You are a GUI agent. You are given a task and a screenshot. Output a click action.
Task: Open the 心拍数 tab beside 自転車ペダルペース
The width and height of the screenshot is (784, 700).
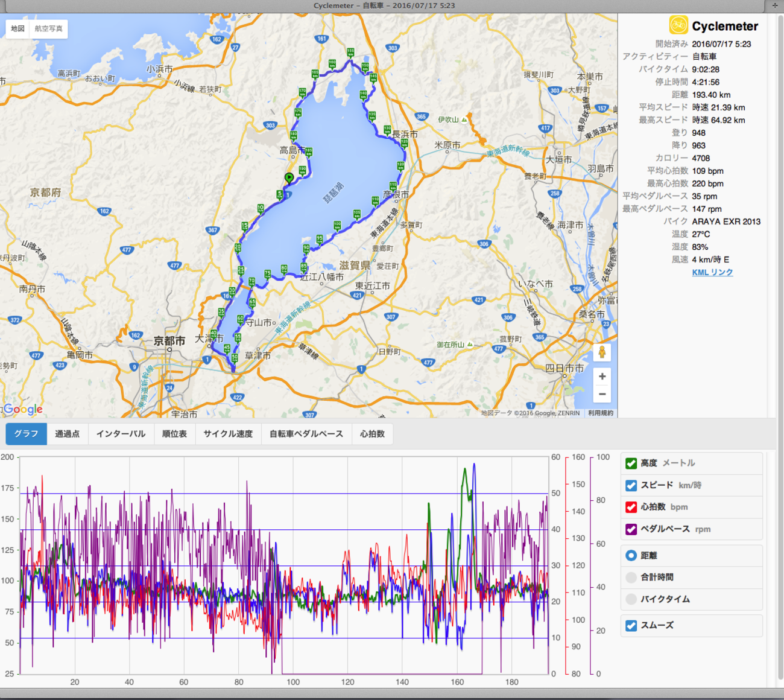point(372,434)
